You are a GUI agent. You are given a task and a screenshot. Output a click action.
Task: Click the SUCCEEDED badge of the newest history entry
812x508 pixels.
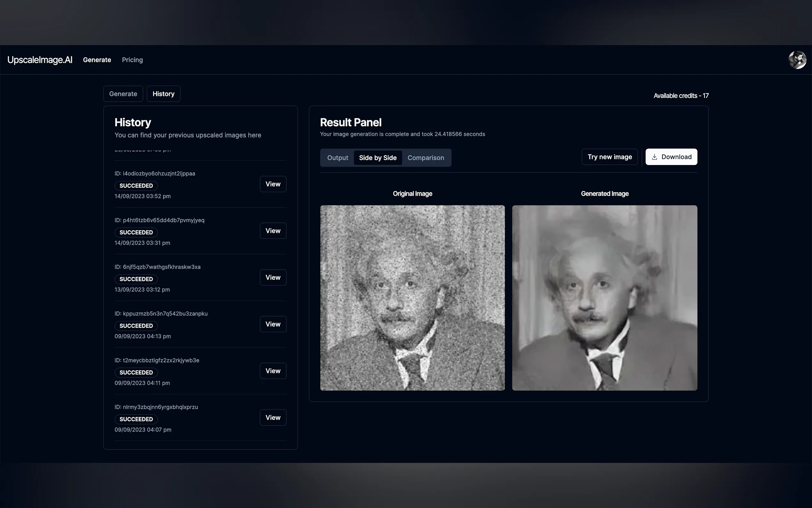pos(136,186)
